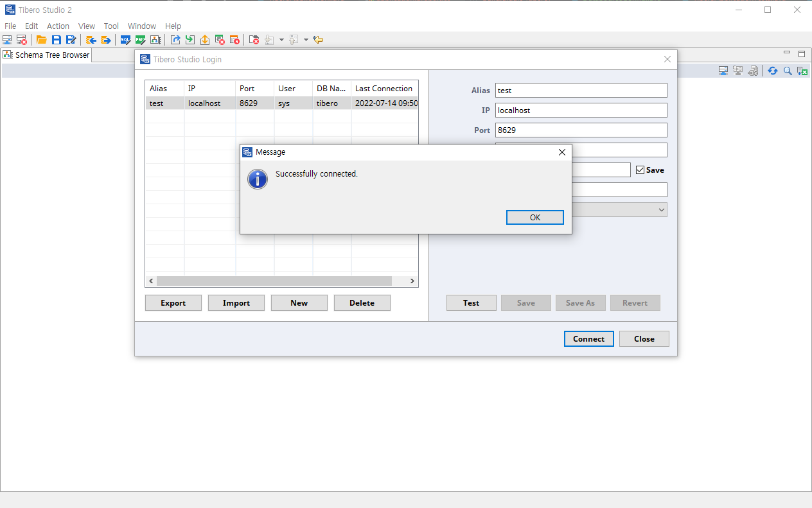
Task: Click the blue server icon in Schema Browser toolbar
Action: point(723,71)
